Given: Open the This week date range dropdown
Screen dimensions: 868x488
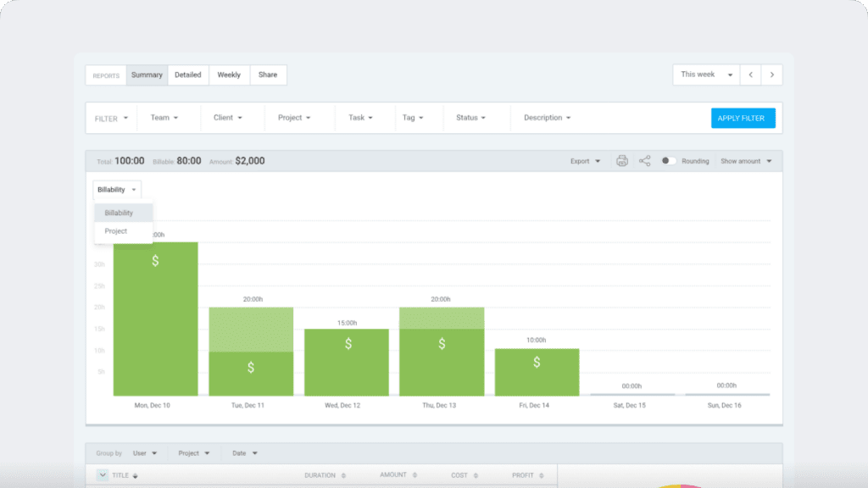Looking at the screenshot, I should 706,75.
